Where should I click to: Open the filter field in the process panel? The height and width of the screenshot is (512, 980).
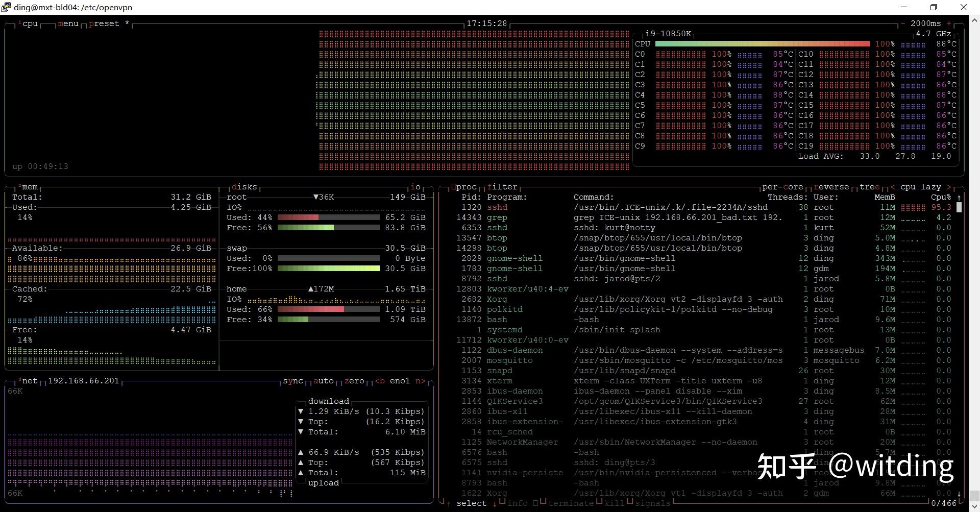[503, 187]
